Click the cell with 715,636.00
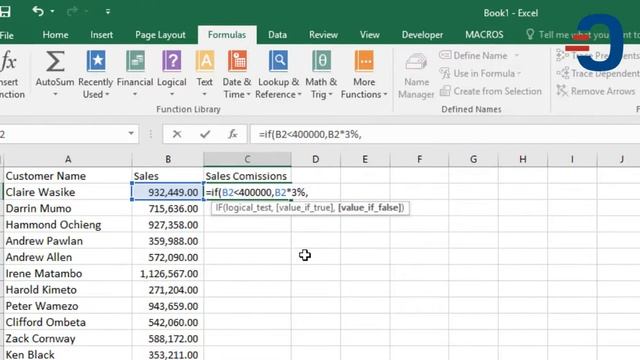The height and width of the screenshot is (360, 640). pos(168,209)
